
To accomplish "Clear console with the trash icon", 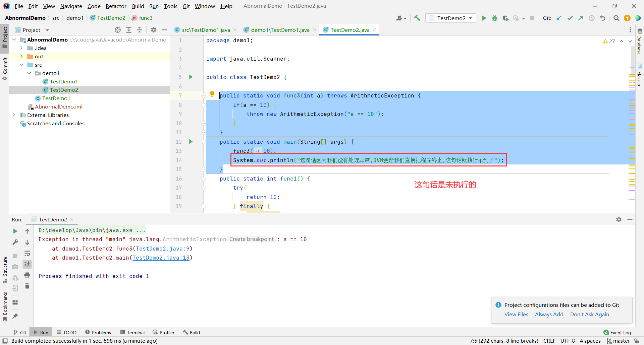I will click(27, 286).
